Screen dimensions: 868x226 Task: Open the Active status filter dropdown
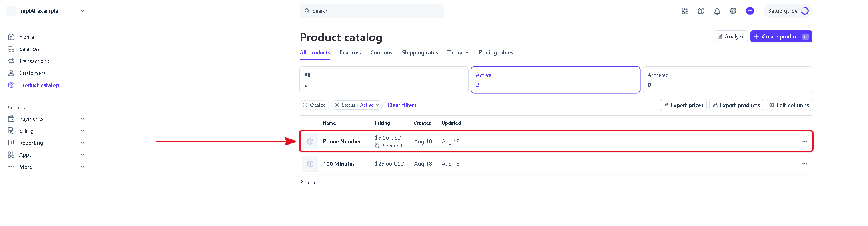click(x=369, y=105)
